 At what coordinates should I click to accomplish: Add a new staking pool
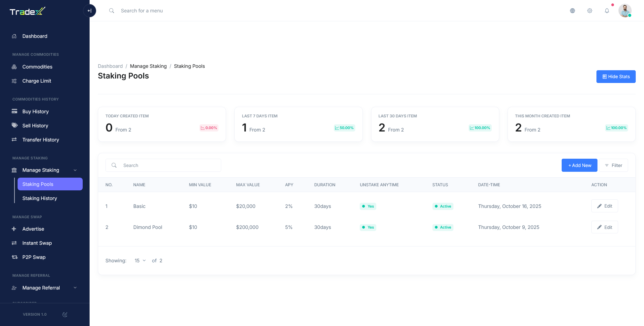tap(580, 165)
